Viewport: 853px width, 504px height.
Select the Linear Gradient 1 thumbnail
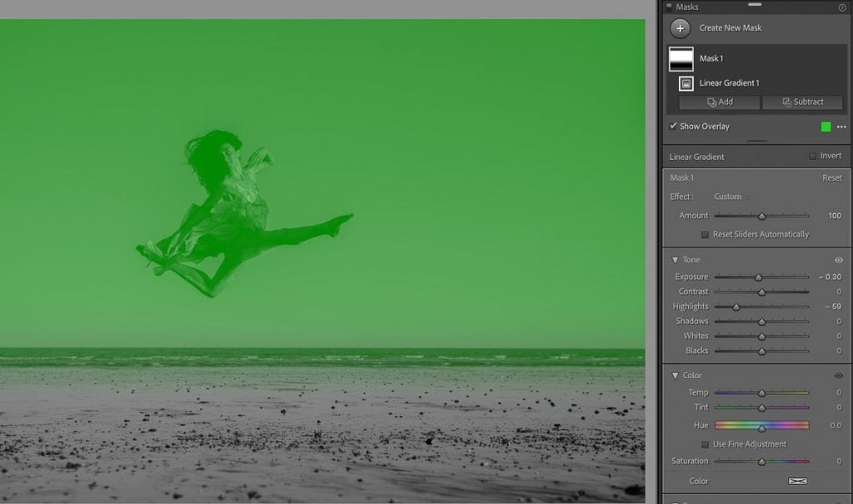[x=686, y=82]
